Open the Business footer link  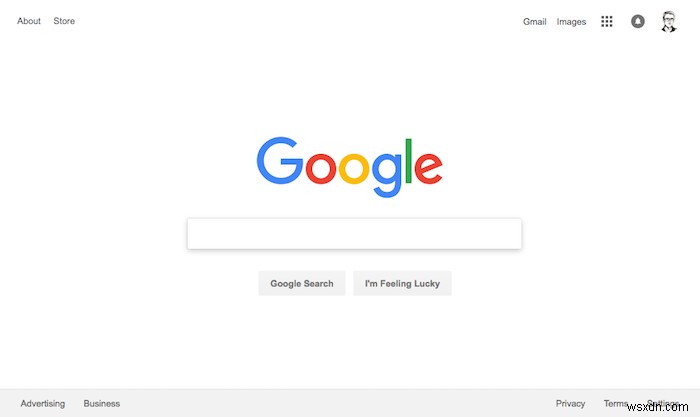(x=101, y=404)
